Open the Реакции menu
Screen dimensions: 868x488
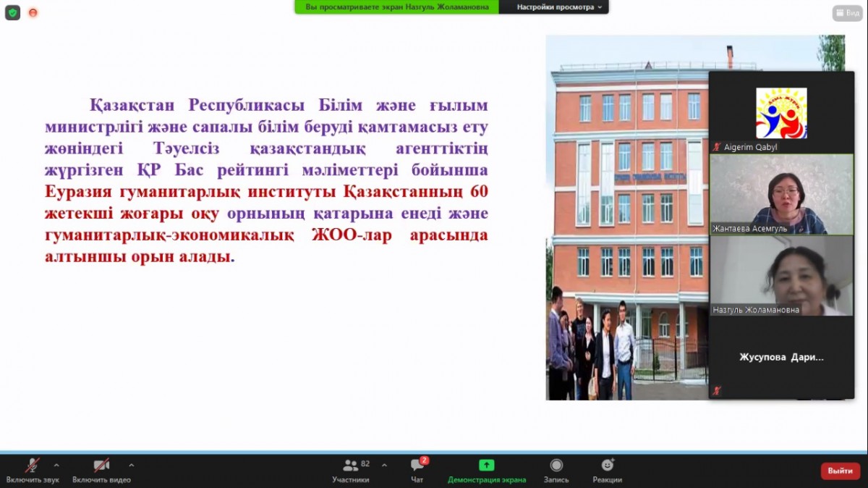coord(607,469)
